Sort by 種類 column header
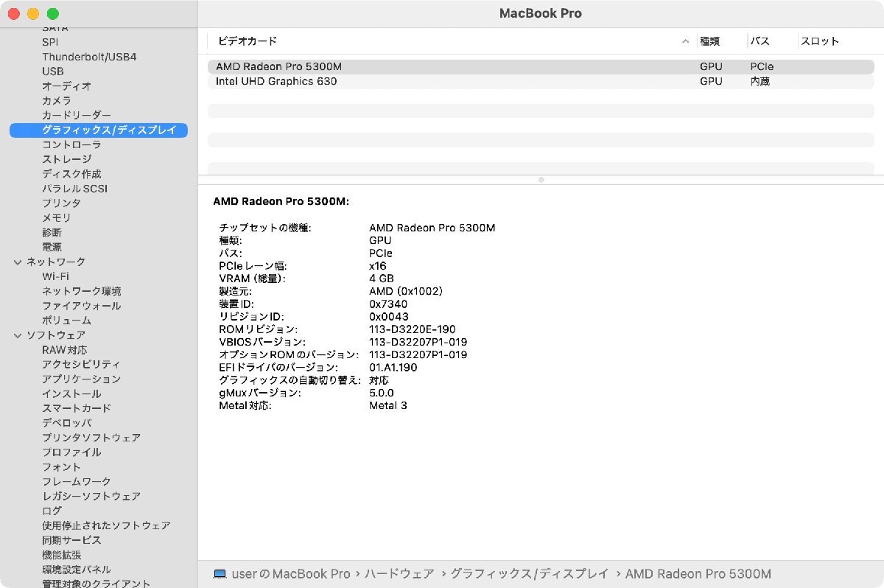Image resolution: width=884 pixels, height=588 pixels. pyautogui.click(x=709, y=41)
